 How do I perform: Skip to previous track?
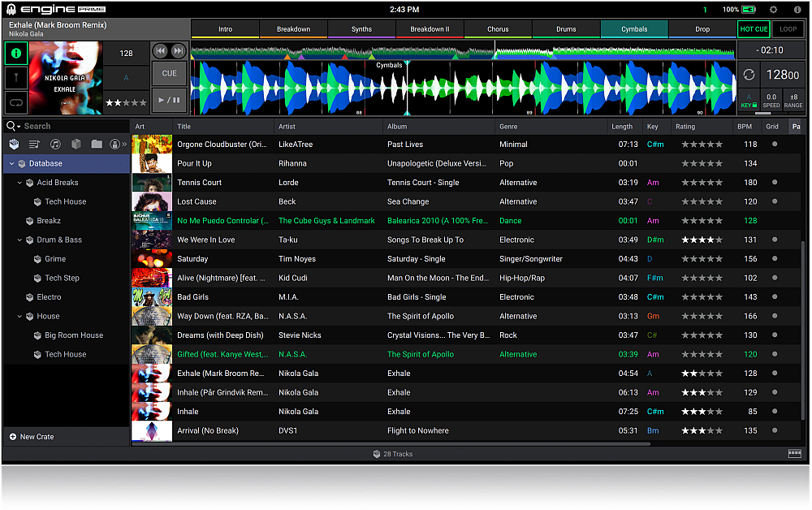coord(161,50)
